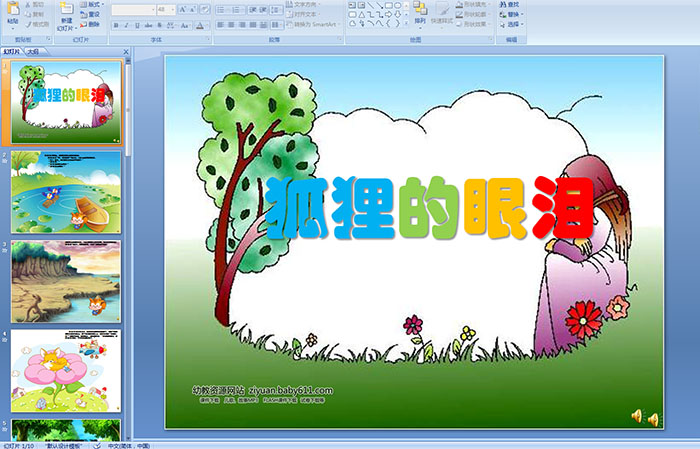Click the Cut (剪切) icon

click(34, 5)
